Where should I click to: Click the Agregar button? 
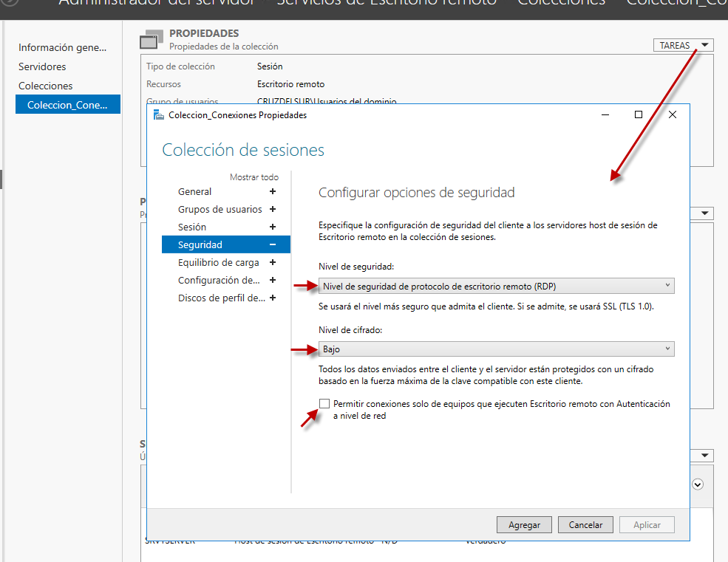click(x=524, y=524)
